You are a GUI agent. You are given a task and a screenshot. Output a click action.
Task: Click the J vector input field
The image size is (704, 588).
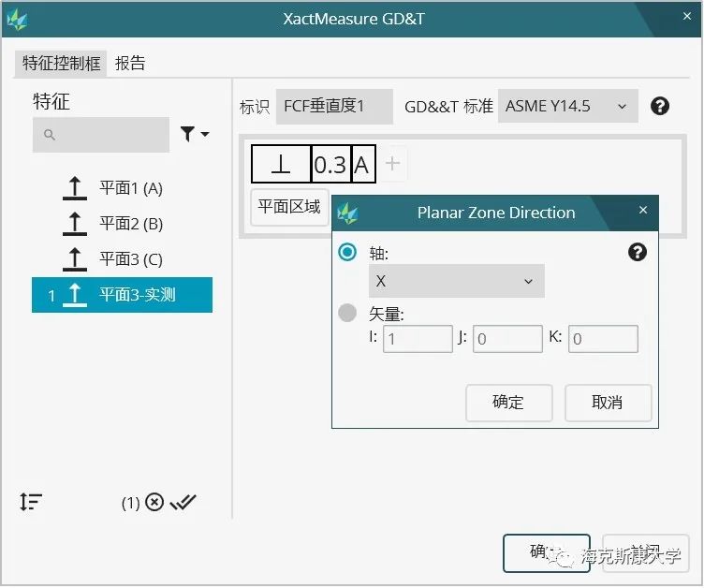[x=507, y=339]
